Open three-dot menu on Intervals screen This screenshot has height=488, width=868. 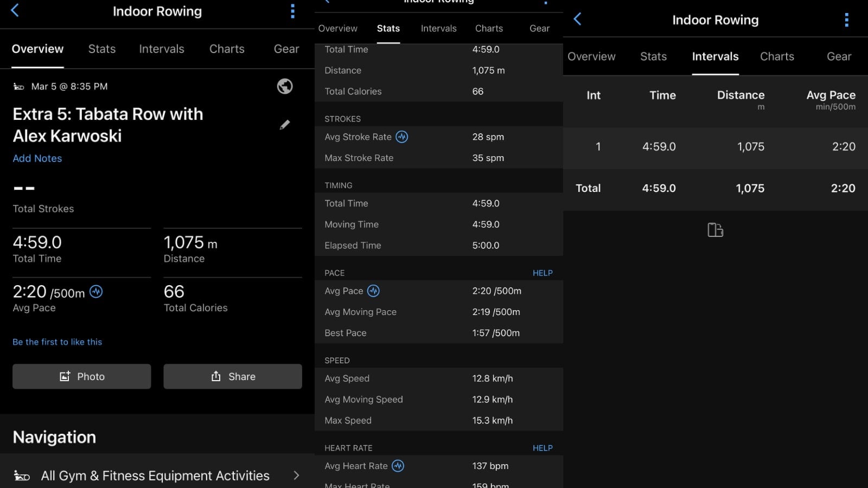(x=846, y=20)
